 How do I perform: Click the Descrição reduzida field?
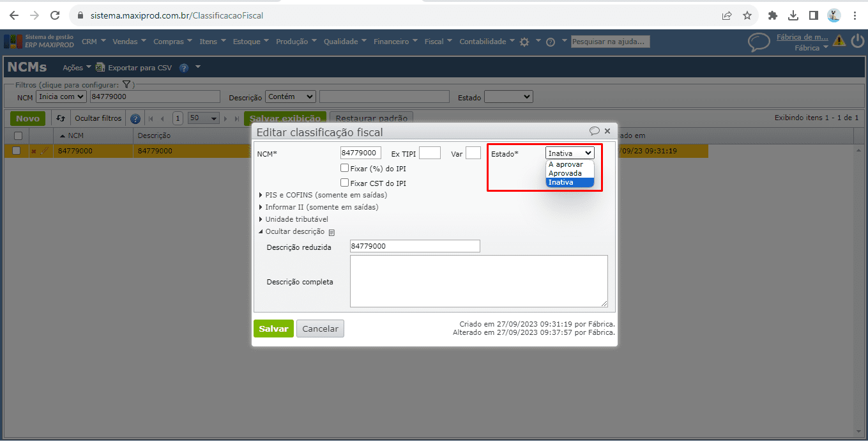pyautogui.click(x=415, y=246)
